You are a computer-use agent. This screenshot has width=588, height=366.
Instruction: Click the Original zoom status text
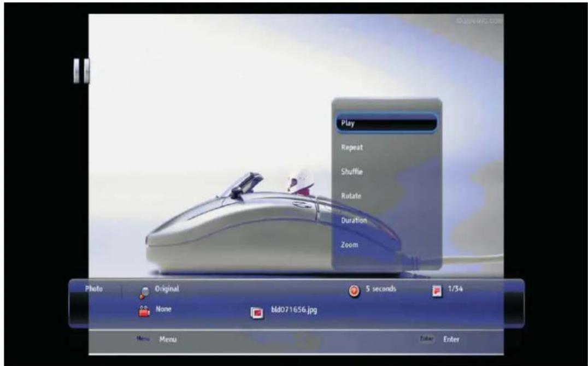tap(167, 289)
